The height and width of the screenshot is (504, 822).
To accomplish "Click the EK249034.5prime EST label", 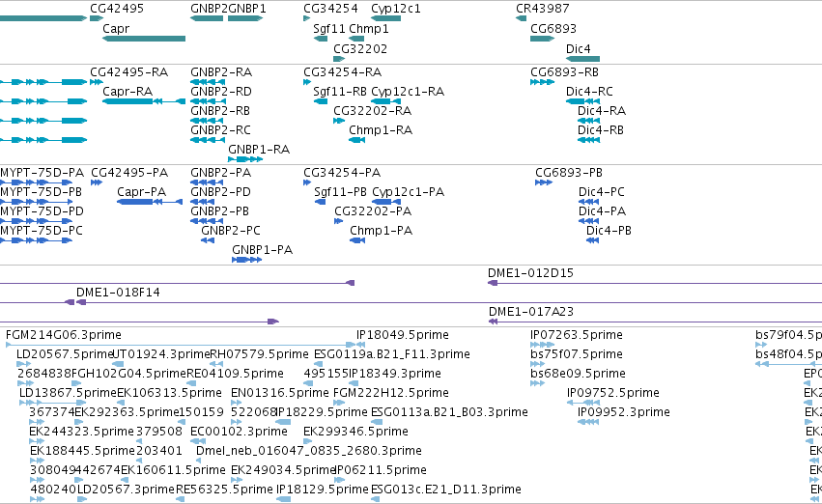I will [x=283, y=470].
